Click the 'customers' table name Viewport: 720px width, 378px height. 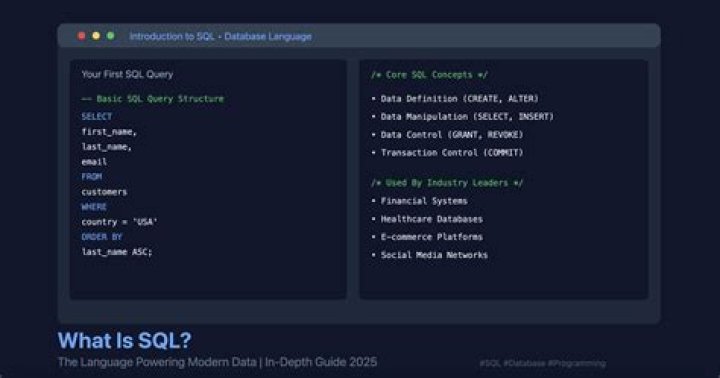(104, 192)
